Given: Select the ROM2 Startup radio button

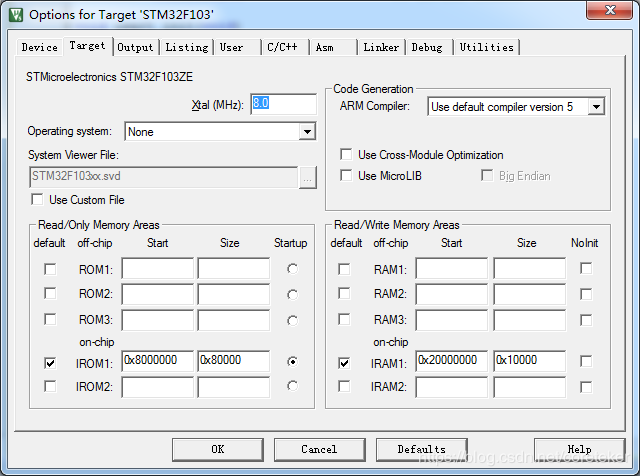Looking at the screenshot, I should [x=292, y=294].
